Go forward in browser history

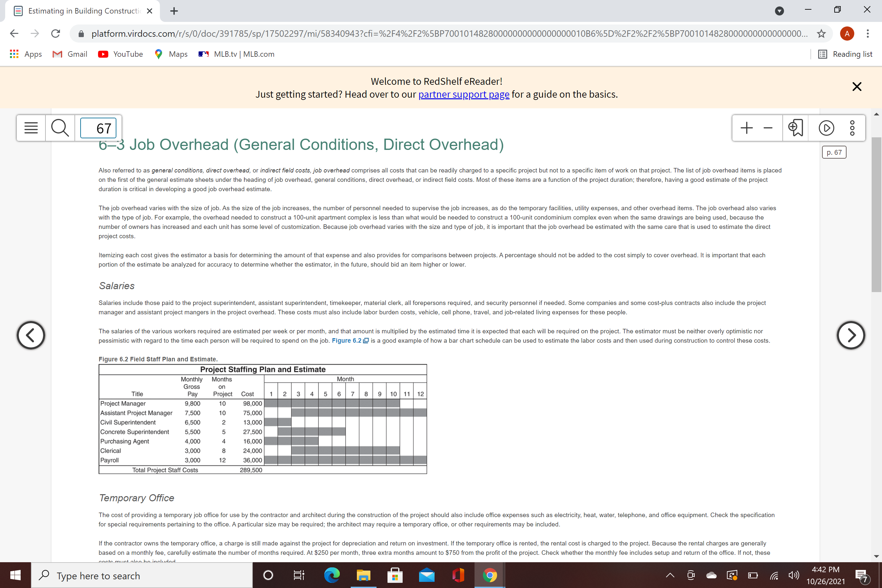click(35, 34)
